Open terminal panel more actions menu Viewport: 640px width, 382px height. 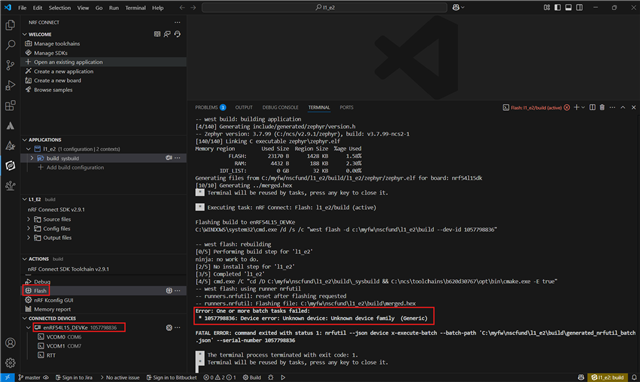(612, 107)
